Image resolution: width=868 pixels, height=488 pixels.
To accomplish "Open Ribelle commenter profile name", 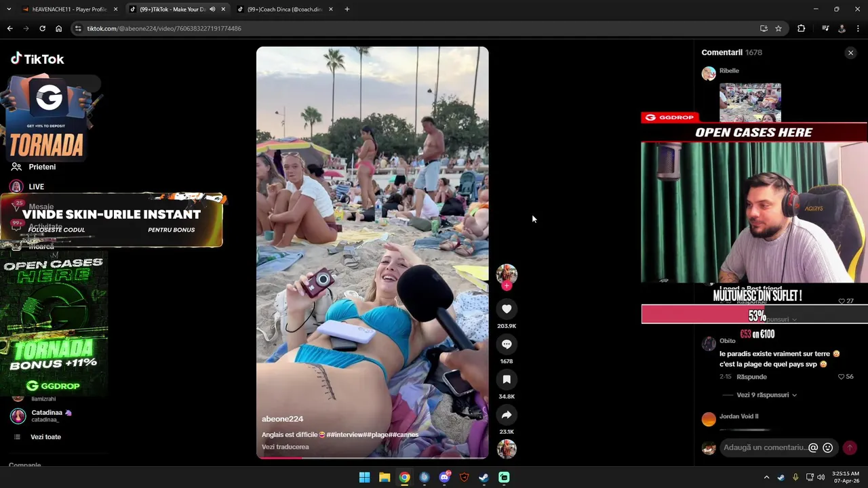I will pyautogui.click(x=729, y=70).
